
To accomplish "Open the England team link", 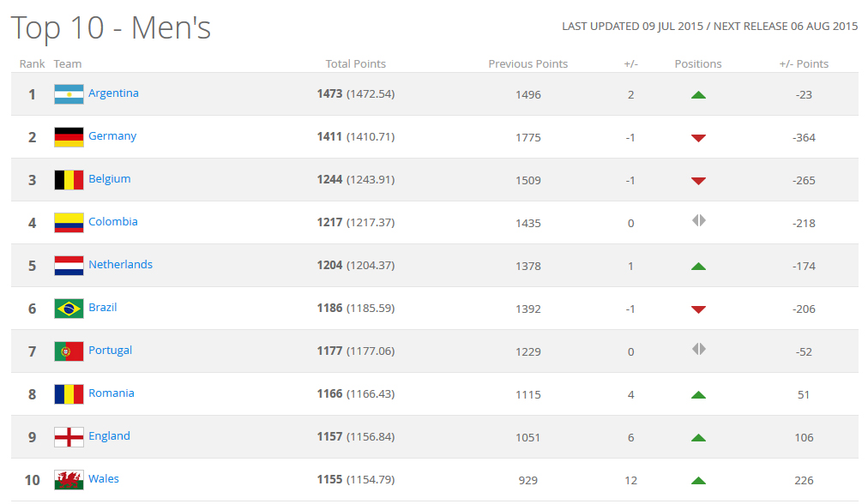I will tap(109, 436).
